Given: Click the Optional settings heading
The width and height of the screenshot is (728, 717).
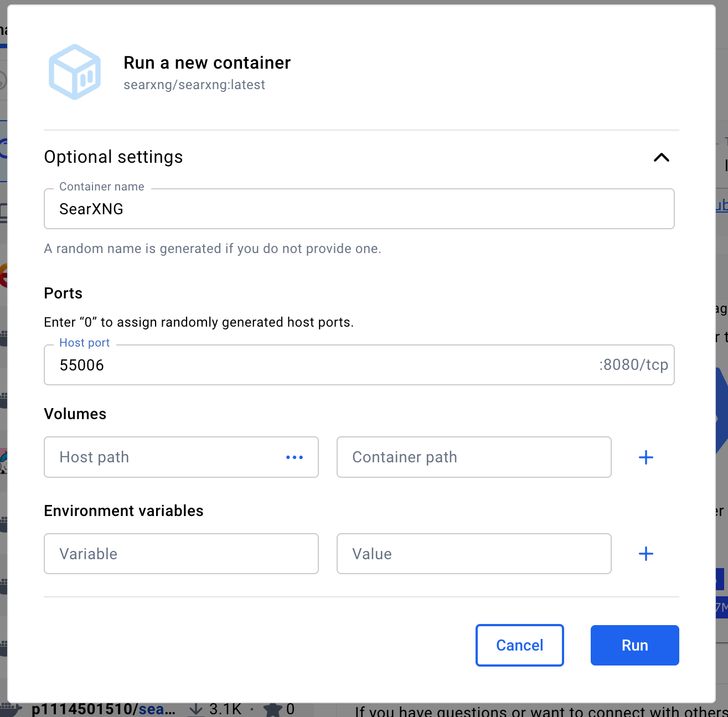Looking at the screenshot, I should (x=113, y=157).
